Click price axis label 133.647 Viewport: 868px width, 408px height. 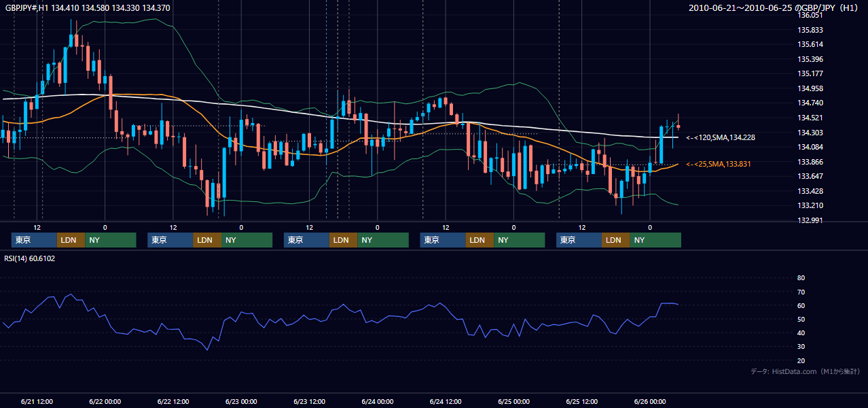(811, 176)
